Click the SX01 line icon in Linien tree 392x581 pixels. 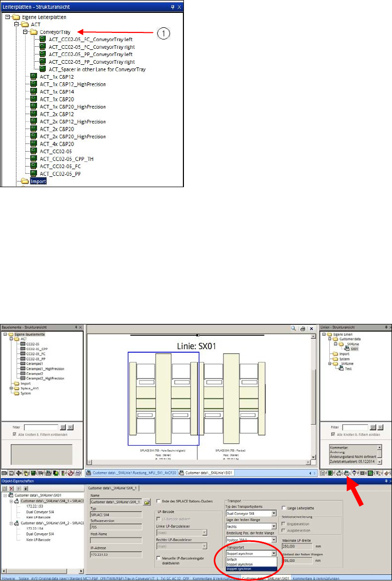point(346,349)
